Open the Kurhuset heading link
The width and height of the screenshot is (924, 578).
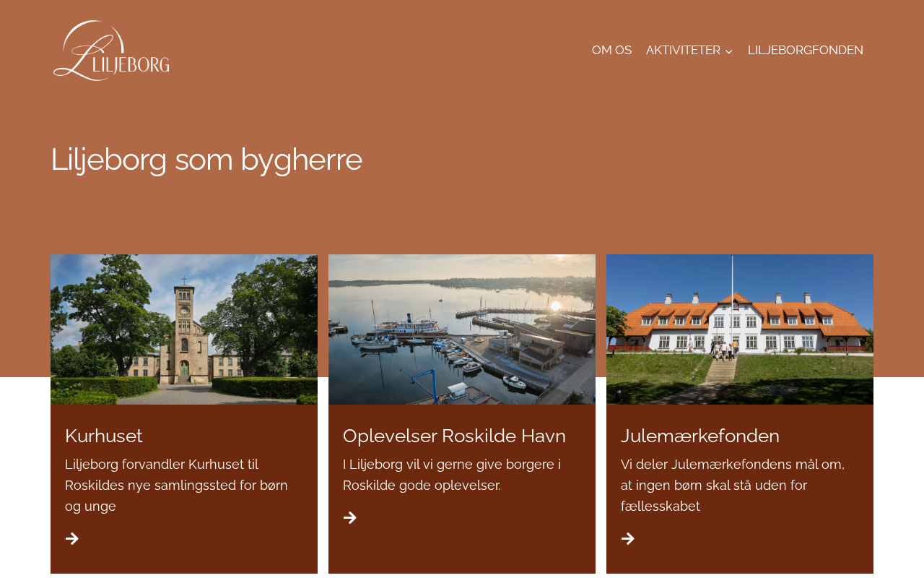(104, 436)
